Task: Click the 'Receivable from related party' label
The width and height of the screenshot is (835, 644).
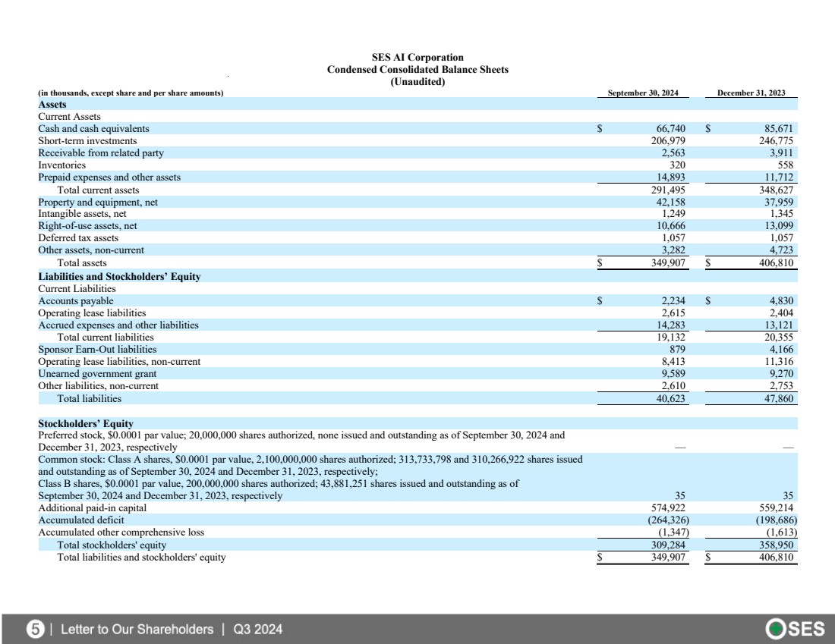Action: (x=101, y=153)
